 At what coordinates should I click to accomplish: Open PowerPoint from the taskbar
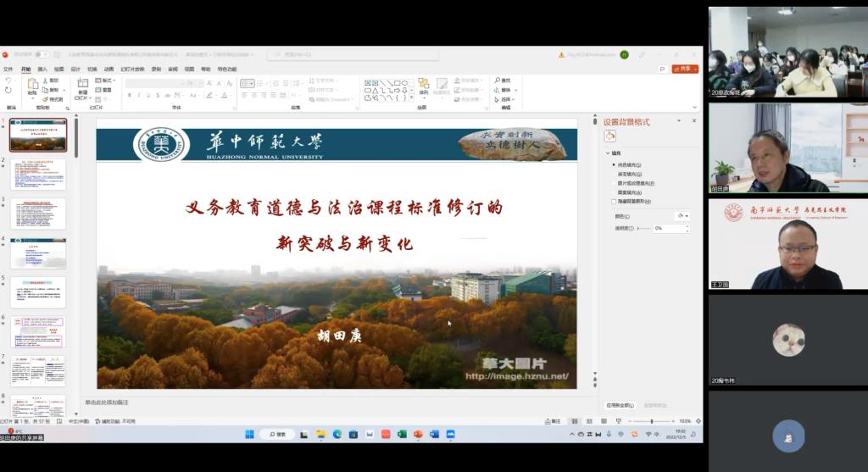point(418,435)
